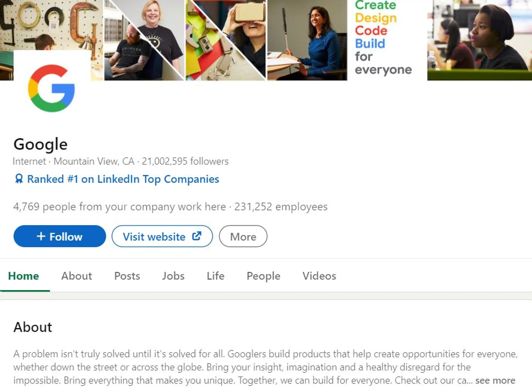
Task: Follow the Google company page
Action: [x=59, y=236]
